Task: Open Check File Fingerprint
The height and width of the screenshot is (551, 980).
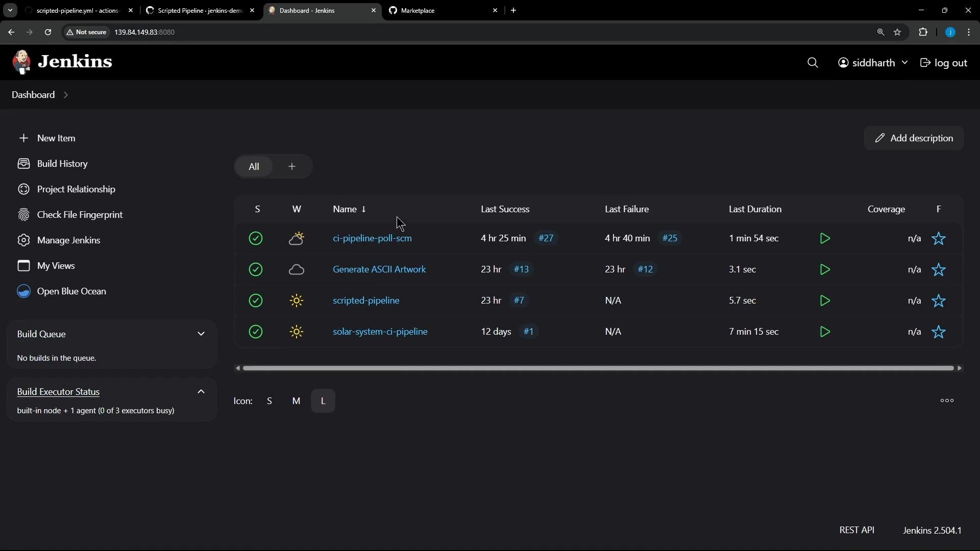Action: tap(70, 215)
